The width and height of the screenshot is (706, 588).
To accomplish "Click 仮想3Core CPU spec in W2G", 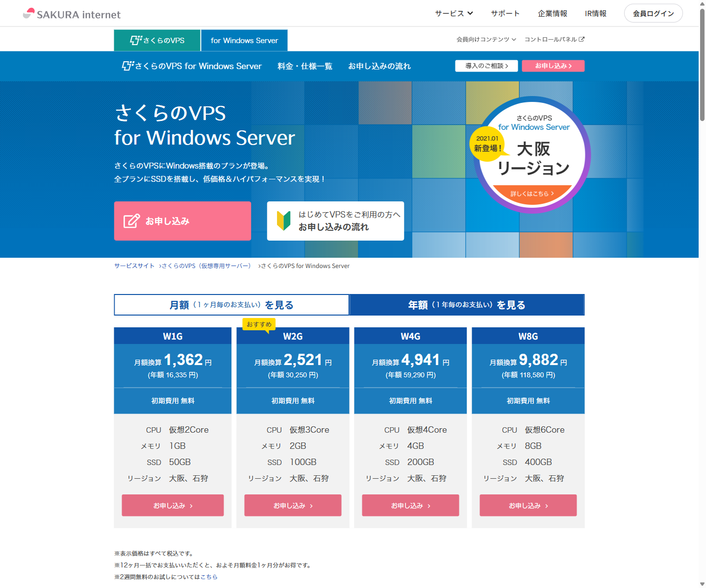I will point(309,430).
